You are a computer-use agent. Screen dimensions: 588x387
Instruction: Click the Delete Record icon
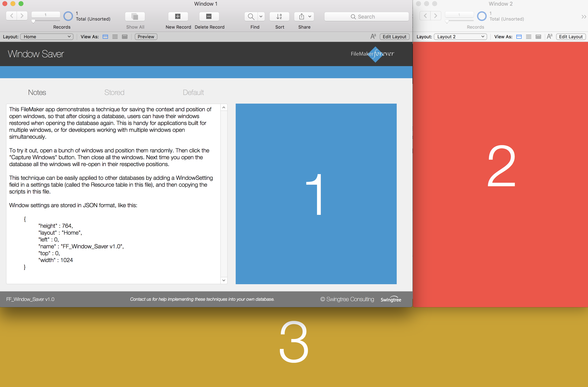tap(209, 17)
